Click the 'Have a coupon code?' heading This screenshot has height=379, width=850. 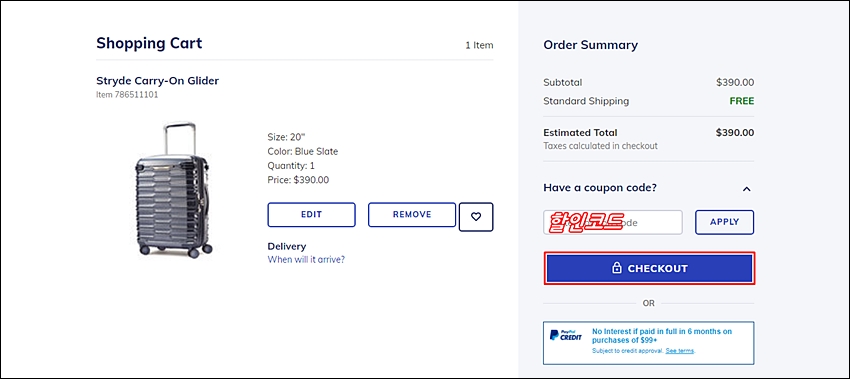pyautogui.click(x=600, y=188)
